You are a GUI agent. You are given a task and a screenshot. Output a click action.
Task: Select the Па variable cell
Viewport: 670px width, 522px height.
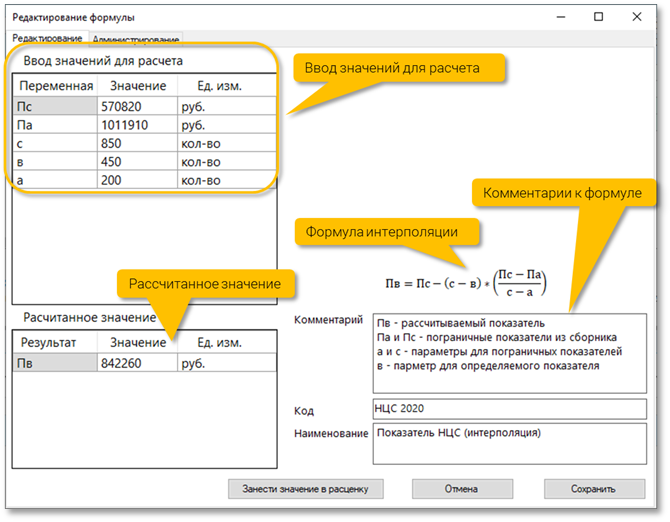click(55, 125)
